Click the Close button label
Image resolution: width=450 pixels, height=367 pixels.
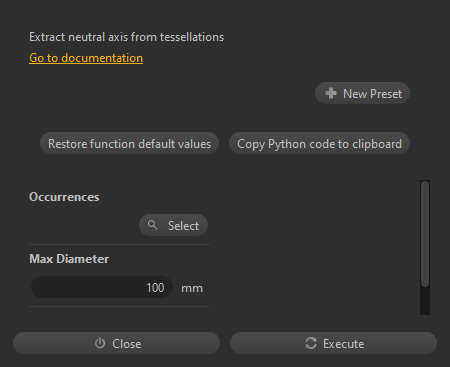tap(127, 344)
